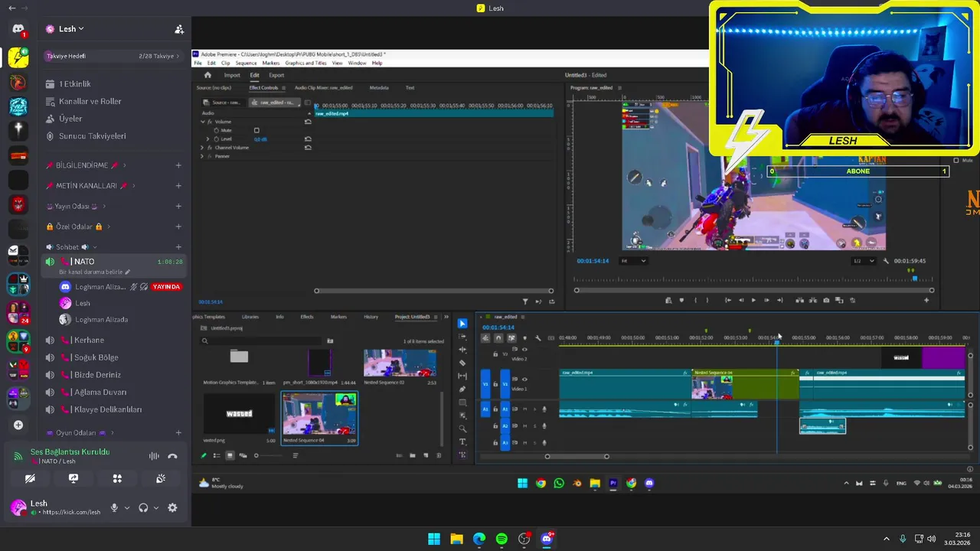Image resolution: width=980 pixels, height=551 pixels.
Task: Show more Project panel tabs chevron
Action: pyautogui.click(x=446, y=317)
